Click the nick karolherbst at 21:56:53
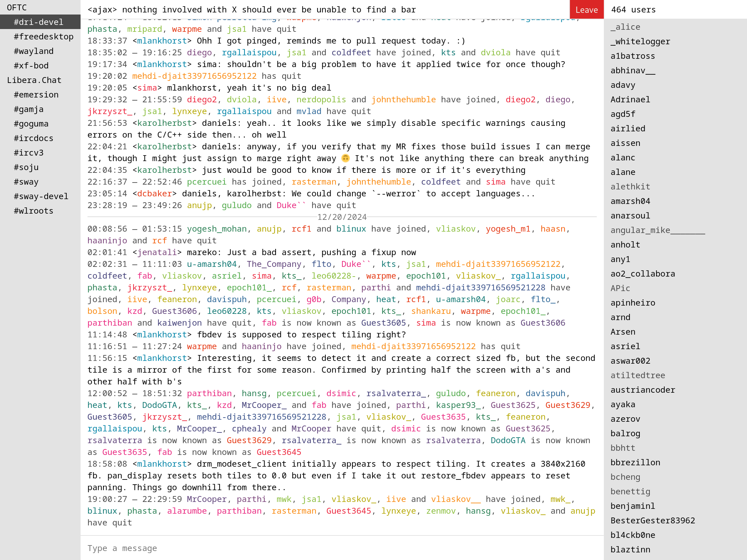This screenshot has width=747, height=560. pyautogui.click(x=164, y=123)
